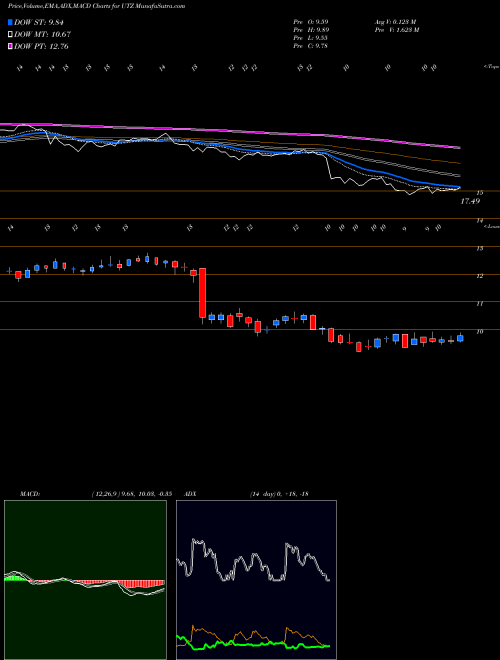Click the Pre L: 9.53 value
Screen dimensions: 500x660
pyautogui.click(x=311, y=38)
